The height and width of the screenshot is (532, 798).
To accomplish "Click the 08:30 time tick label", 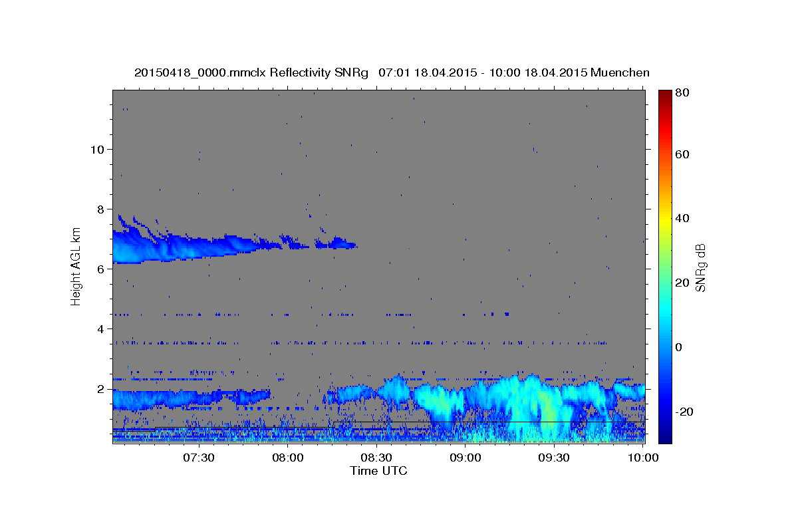I will click(x=376, y=458).
